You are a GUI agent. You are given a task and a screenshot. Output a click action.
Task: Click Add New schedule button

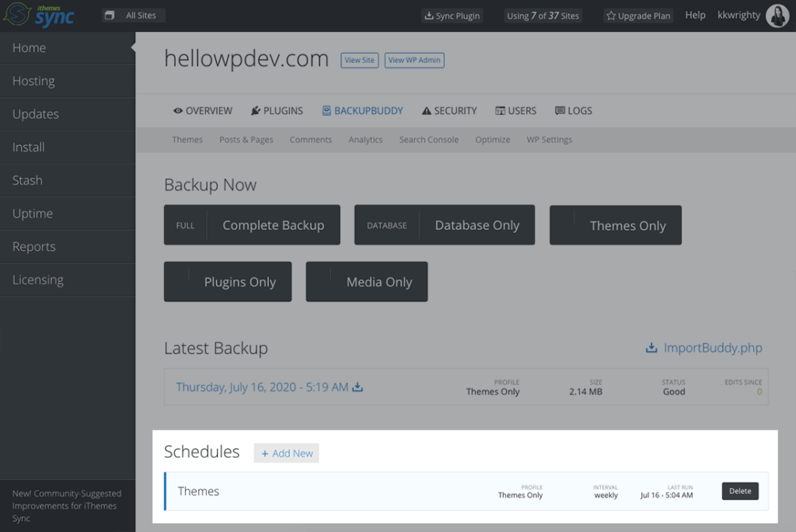tap(286, 453)
